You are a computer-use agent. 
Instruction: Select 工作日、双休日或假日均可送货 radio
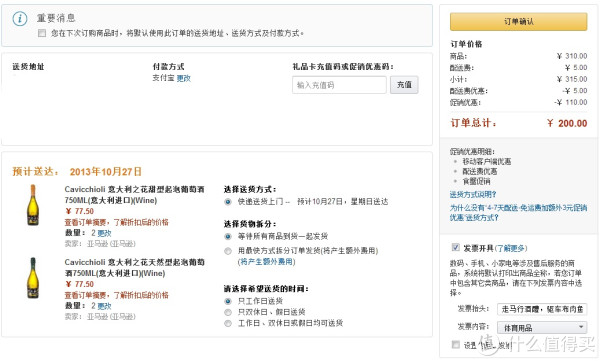[228, 323]
